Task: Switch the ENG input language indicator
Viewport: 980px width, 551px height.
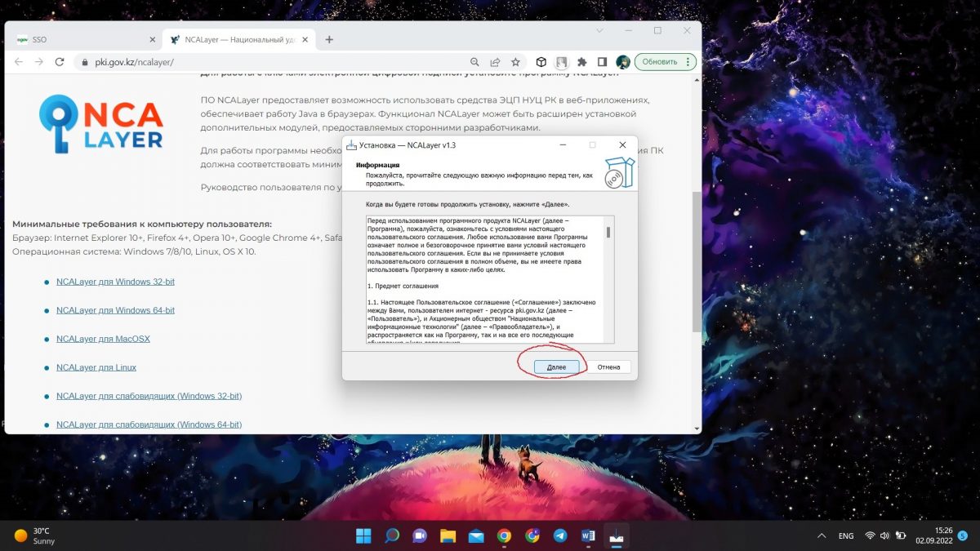Action: (846, 535)
